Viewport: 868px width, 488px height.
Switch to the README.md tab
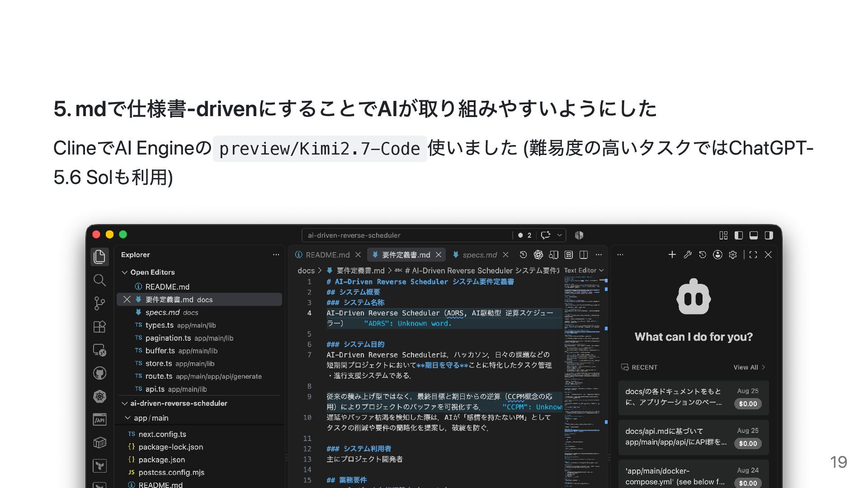327,255
